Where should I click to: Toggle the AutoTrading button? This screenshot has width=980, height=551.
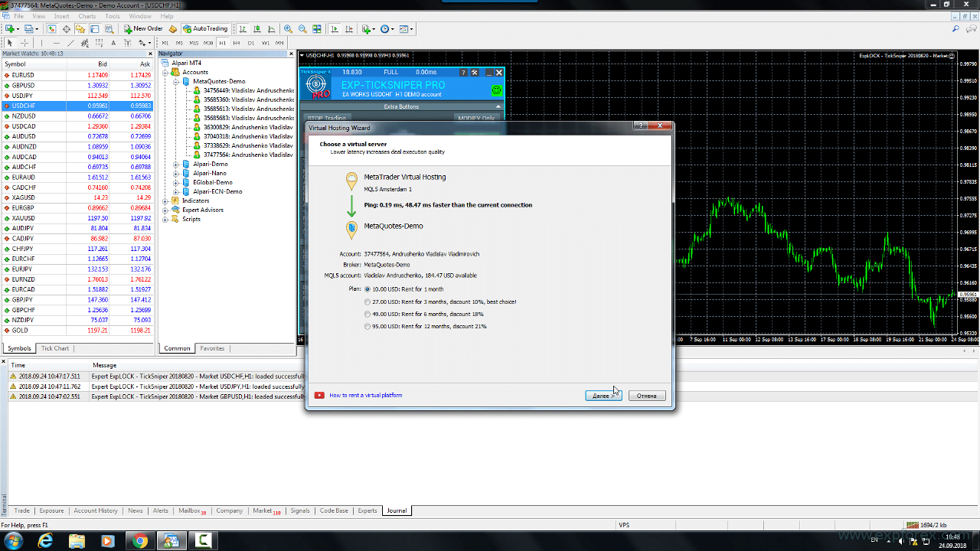click(x=206, y=29)
